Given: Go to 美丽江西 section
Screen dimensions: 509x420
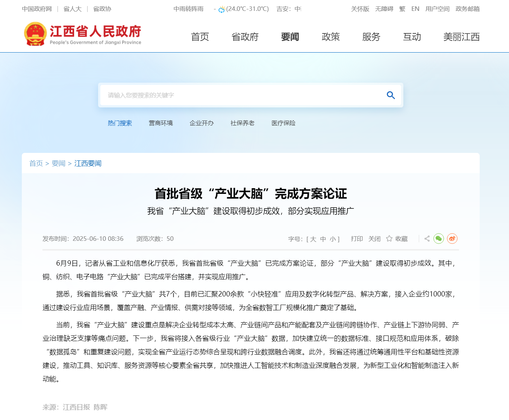Looking at the screenshot, I should point(461,37).
